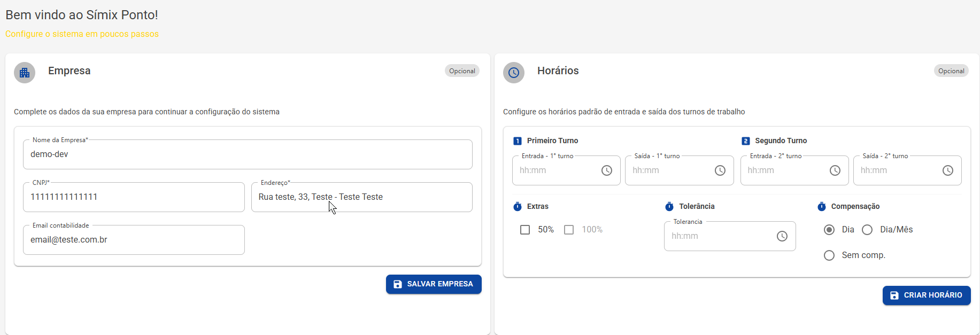980x335 pixels.
Task: Focus the Endereço input field
Action: pos(362,197)
